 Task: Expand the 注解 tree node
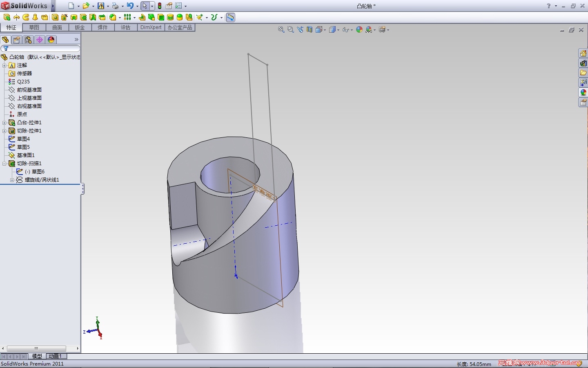click(x=4, y=65)
